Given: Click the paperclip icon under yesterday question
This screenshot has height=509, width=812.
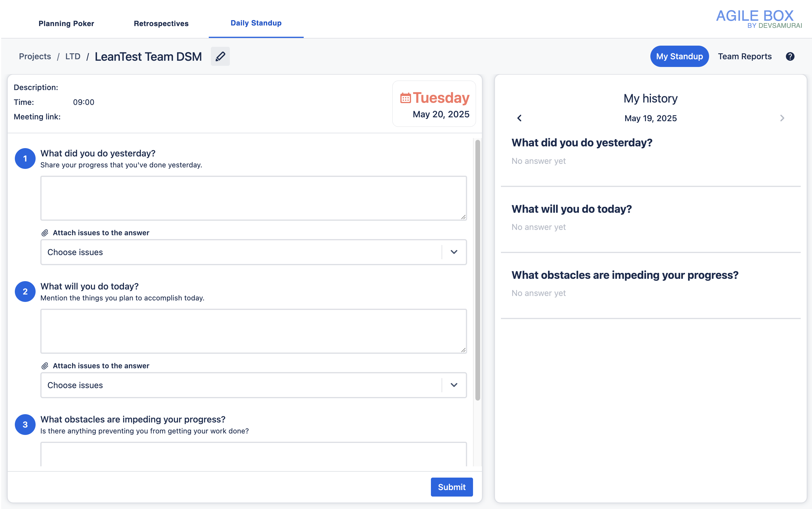Looking at the screenshot, I should pos(45,233).
